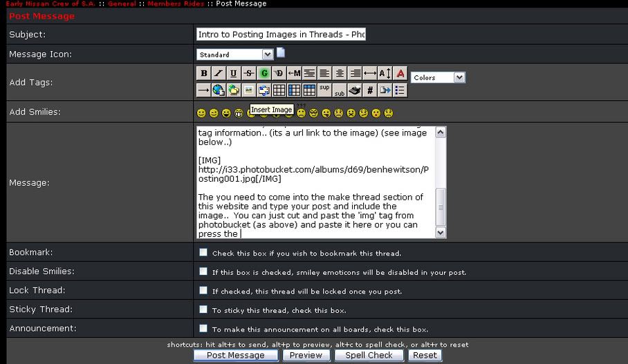
Task: Check the Disable Smilies box
Action: pos(203,271)
